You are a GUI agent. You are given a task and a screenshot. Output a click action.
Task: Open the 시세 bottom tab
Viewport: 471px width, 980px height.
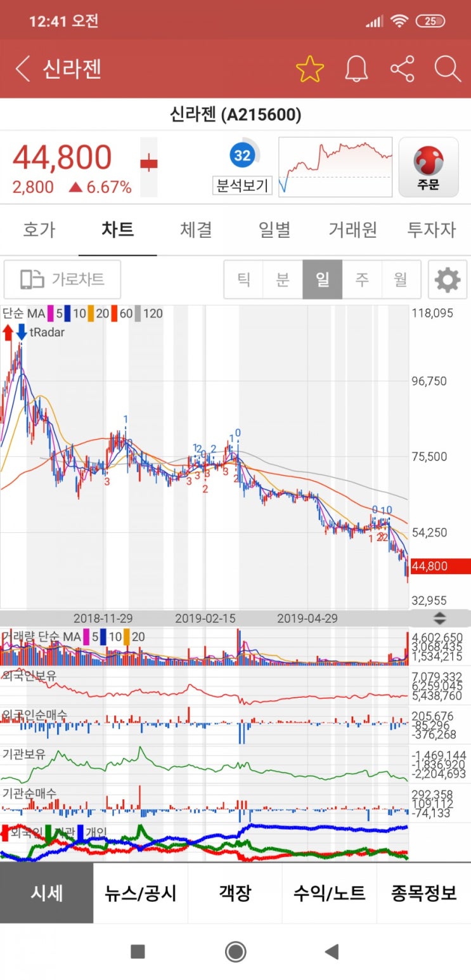pyautogui.click(x=47, y=893)
